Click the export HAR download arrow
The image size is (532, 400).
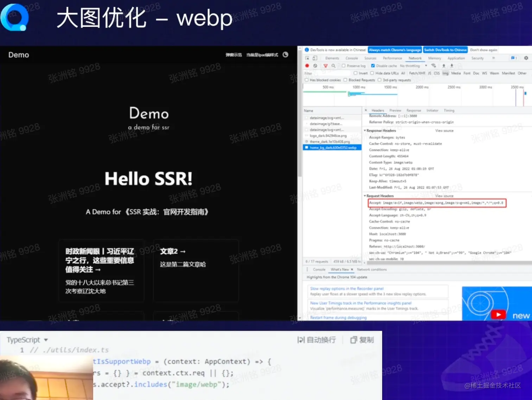[452, 66]
